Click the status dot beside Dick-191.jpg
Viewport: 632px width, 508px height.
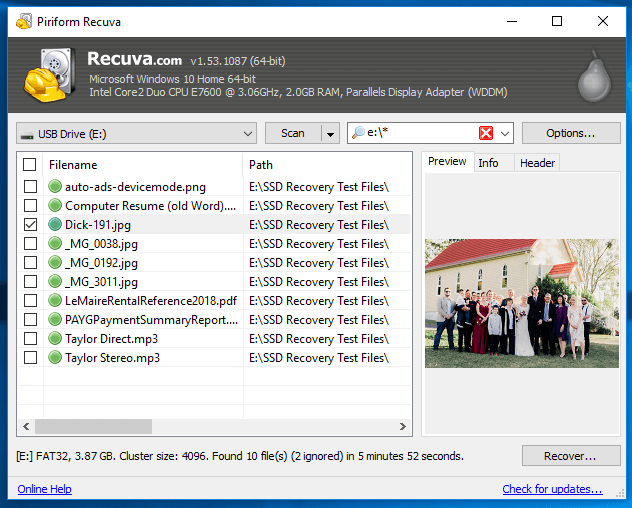[x=54, y=224]
